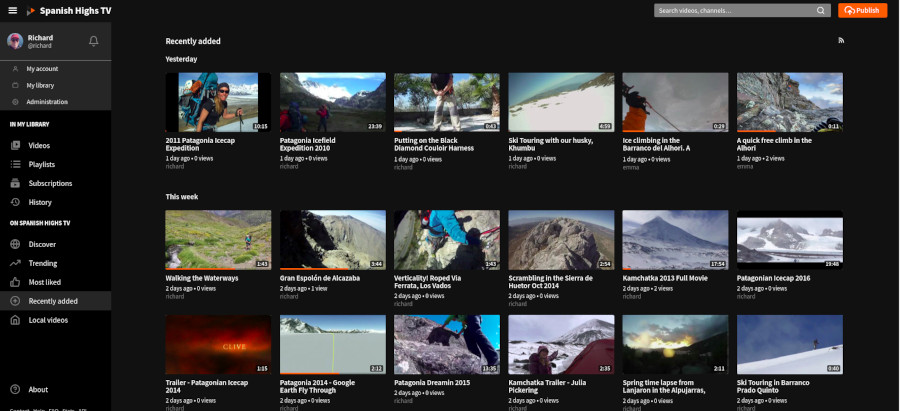Click the Most liked thumbs-up icon
The width and height of the screenshot is (900, 411).
[x=15, y=282]
